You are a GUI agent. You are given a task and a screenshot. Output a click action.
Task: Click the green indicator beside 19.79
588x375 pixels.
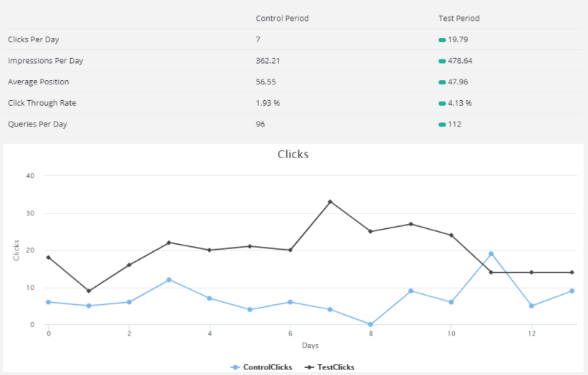(x=442, y=40)
